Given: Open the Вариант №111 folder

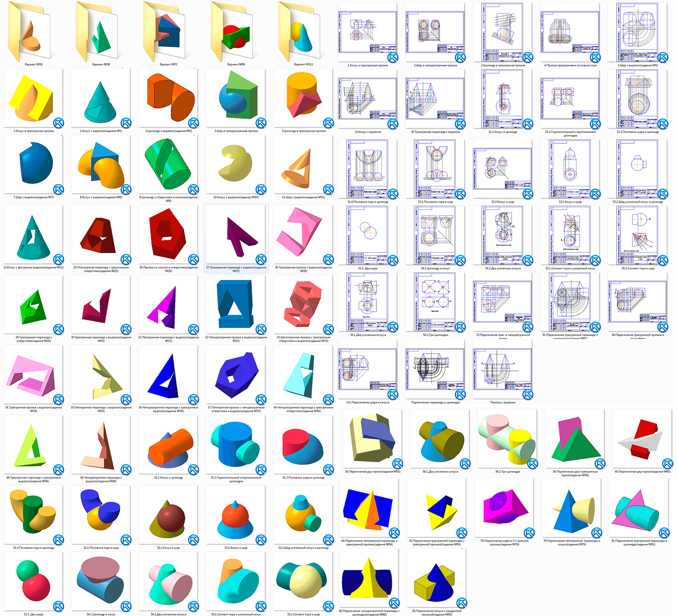Looking at the screenshot, I should pos(303,33).
